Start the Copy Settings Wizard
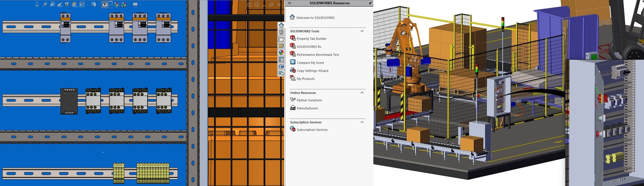The width and height of the screenshot is (644, 186). coord(309,71)
